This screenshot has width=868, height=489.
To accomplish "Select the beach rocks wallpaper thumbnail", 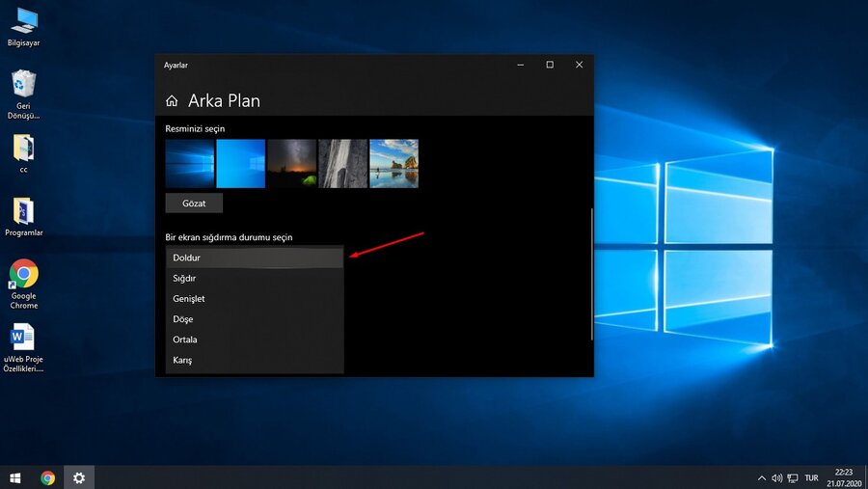I will 393,163.
